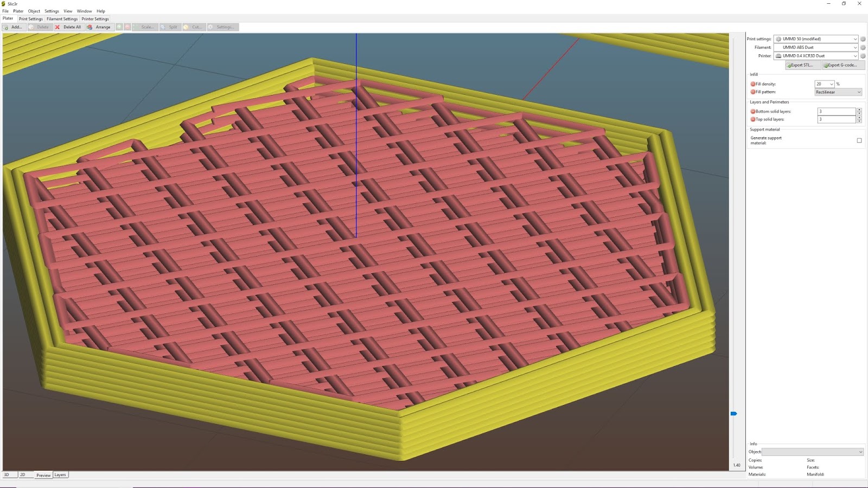This screenshot has height=488, width=868.
Task: Open the Settings menu in the menu bar
Action: pyautogui.click(x=52, y=11)
